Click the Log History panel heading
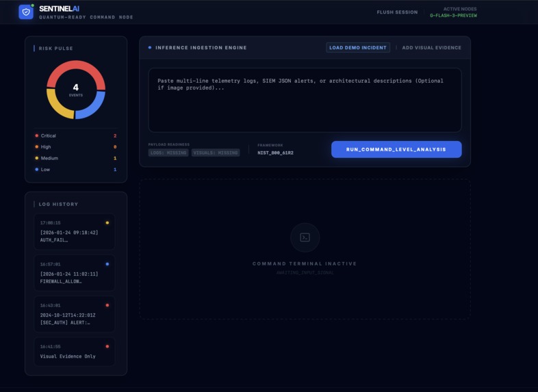Viewport: 538px width, 392px height. tap(58, 204)
